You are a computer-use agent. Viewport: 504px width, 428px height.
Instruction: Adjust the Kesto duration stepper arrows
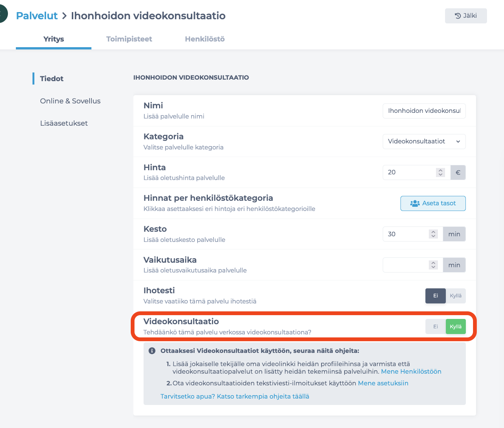433,234
